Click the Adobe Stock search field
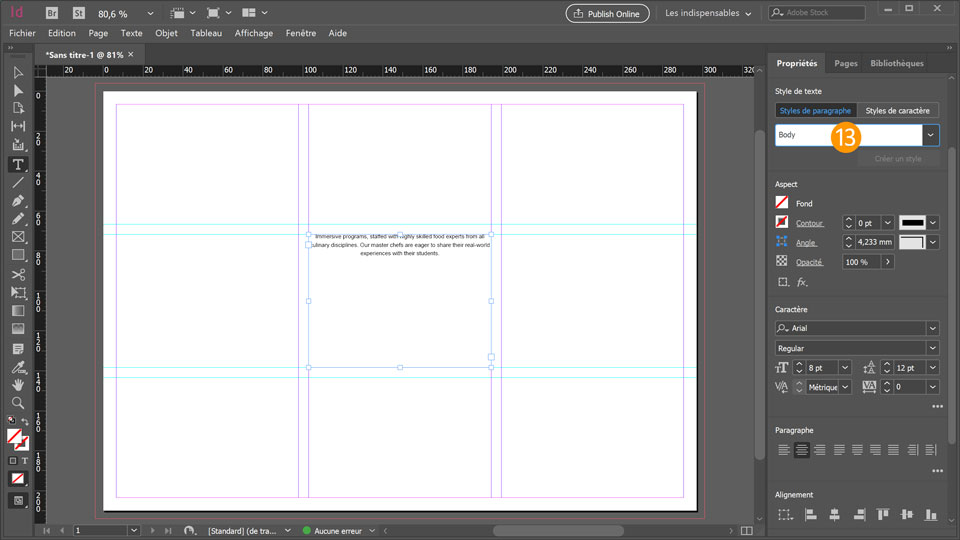The width and height of the screenshot is (960, 540). click(x=816, y=13)
